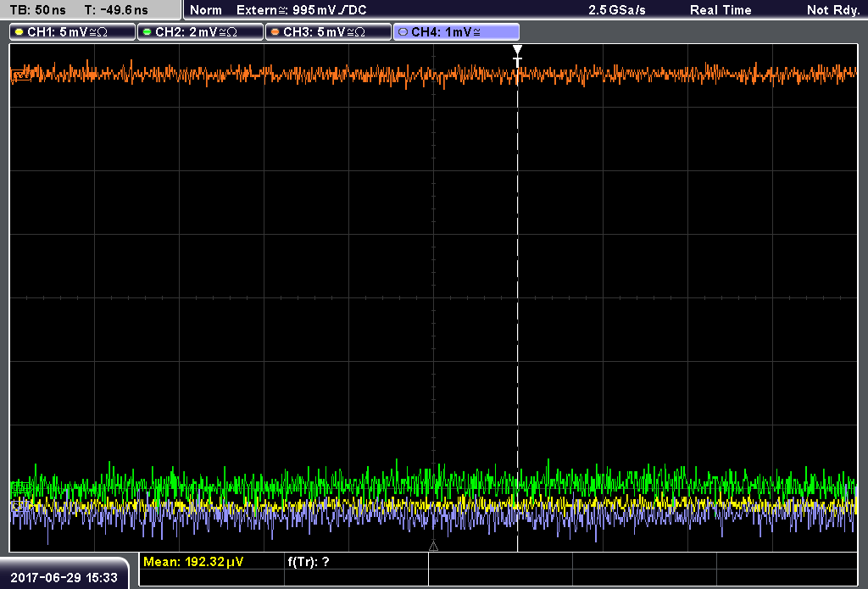Click the Extern 995 mV trigger source readout
The image size is (868, 589).
(301, 10)
